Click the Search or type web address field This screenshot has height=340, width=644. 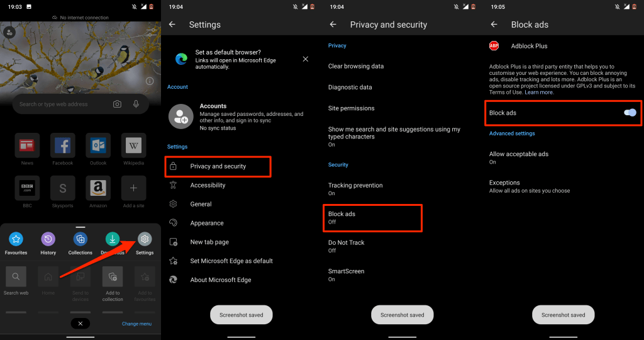coord(80,104)
